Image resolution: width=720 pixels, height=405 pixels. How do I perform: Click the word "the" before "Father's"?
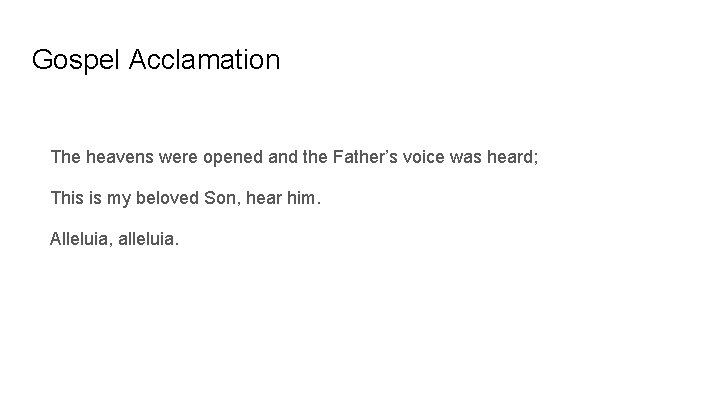[x=315, y=157]
